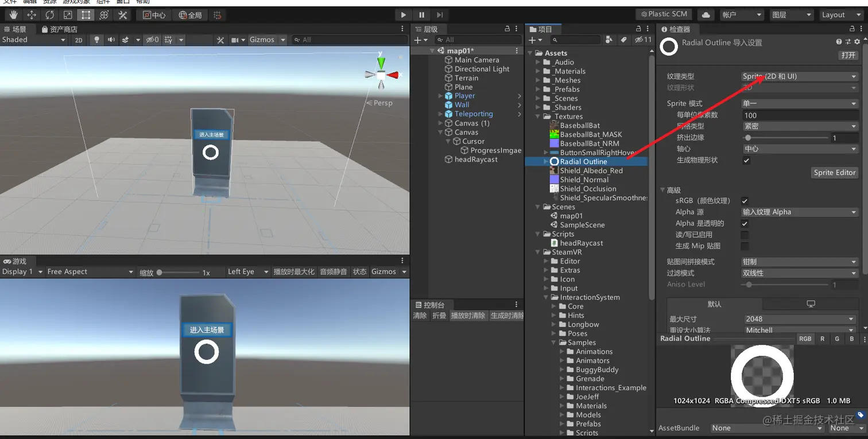The image size is (868, 439).
Task: Lock the Project panel
Action: pos(637,29)
